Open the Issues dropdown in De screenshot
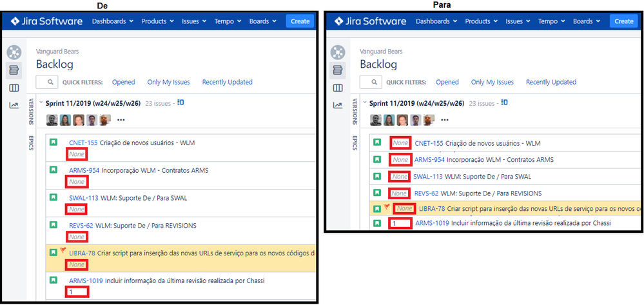 [194, 21]
